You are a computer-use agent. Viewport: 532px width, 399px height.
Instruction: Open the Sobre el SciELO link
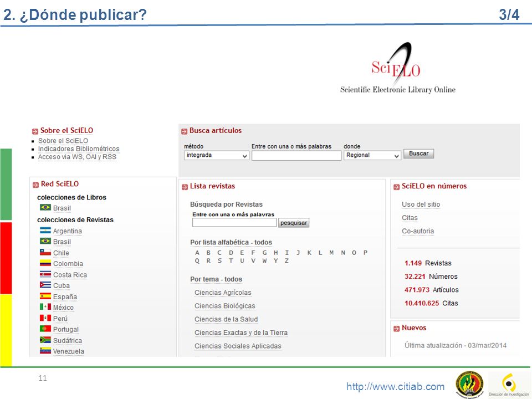(63, 140)
